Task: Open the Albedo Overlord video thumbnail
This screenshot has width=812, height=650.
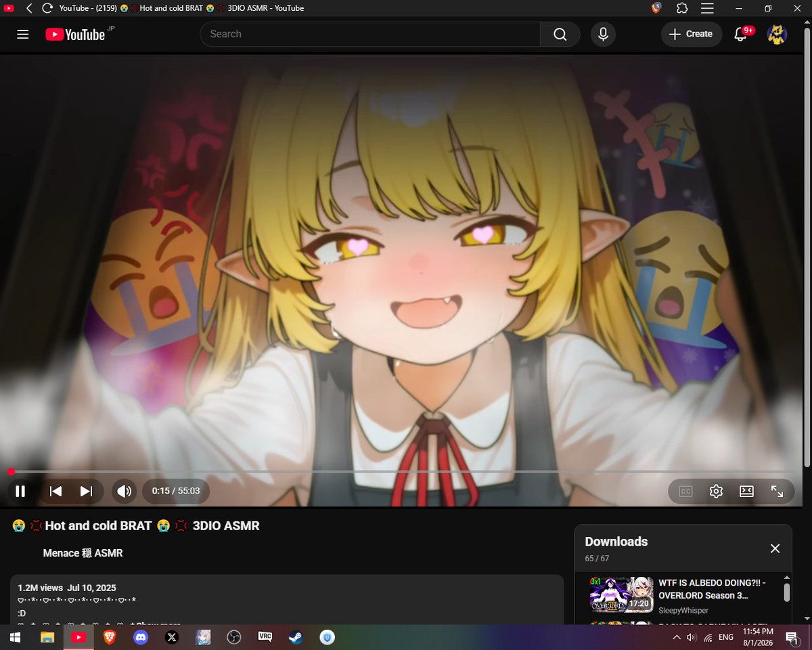Action: 621,594
